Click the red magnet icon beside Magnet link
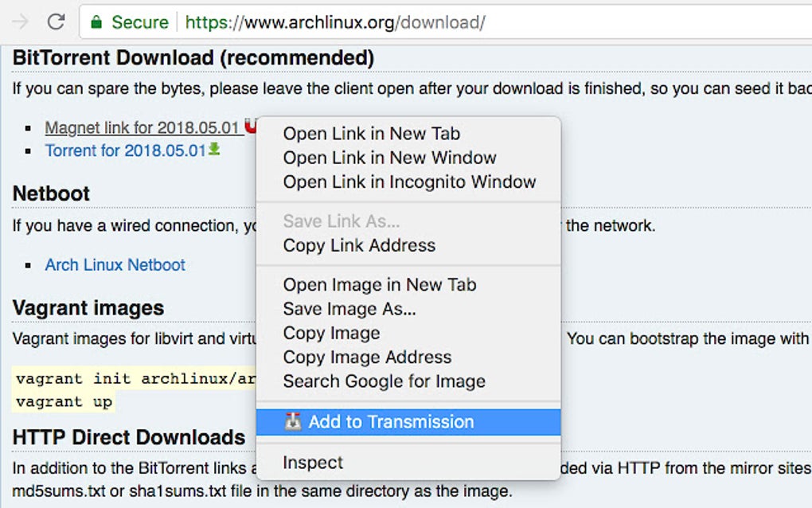Image resolution: width=812 pixels, height=508 pixels. [x=251, y=125]
